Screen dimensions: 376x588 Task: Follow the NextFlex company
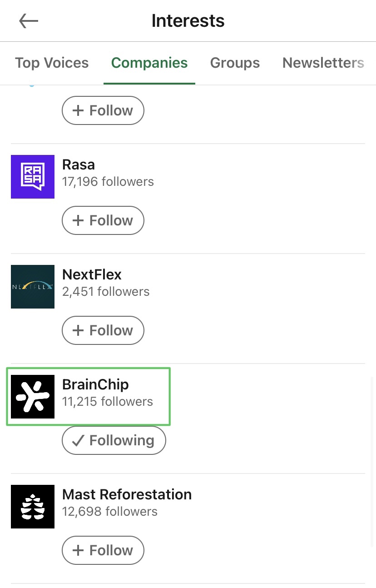pyautogui.click(x=103, y=330)
